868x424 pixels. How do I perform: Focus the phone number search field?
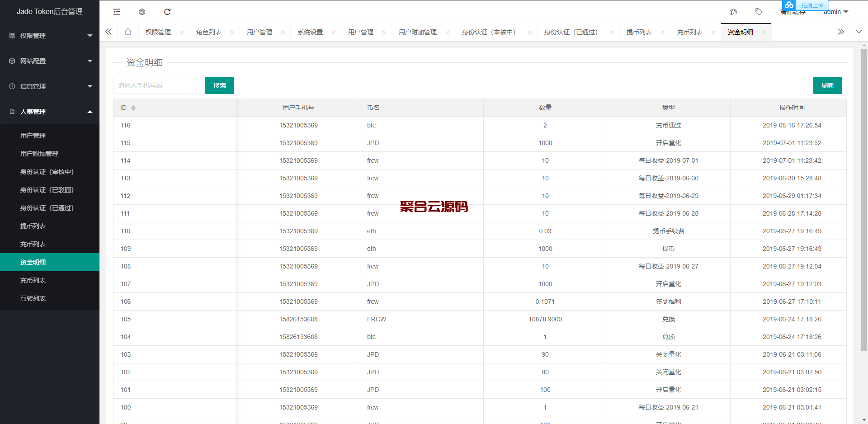(x=158, y=85)
